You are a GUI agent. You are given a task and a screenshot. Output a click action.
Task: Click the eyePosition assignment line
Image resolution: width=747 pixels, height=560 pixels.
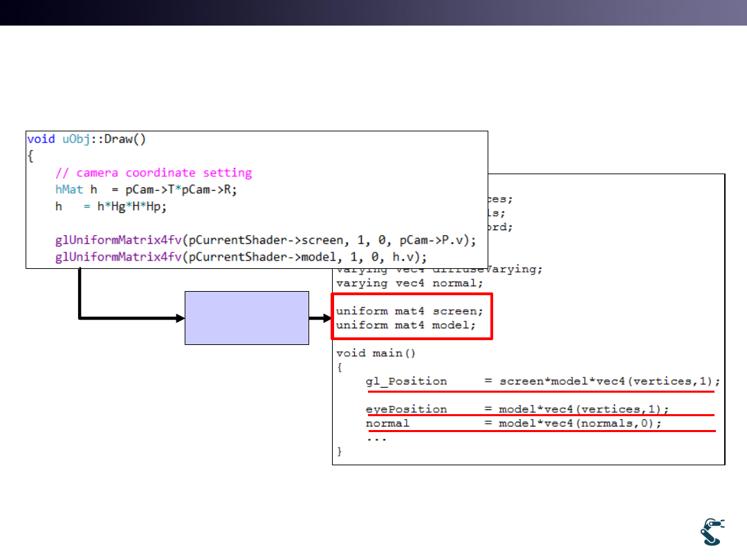(517, 409)
